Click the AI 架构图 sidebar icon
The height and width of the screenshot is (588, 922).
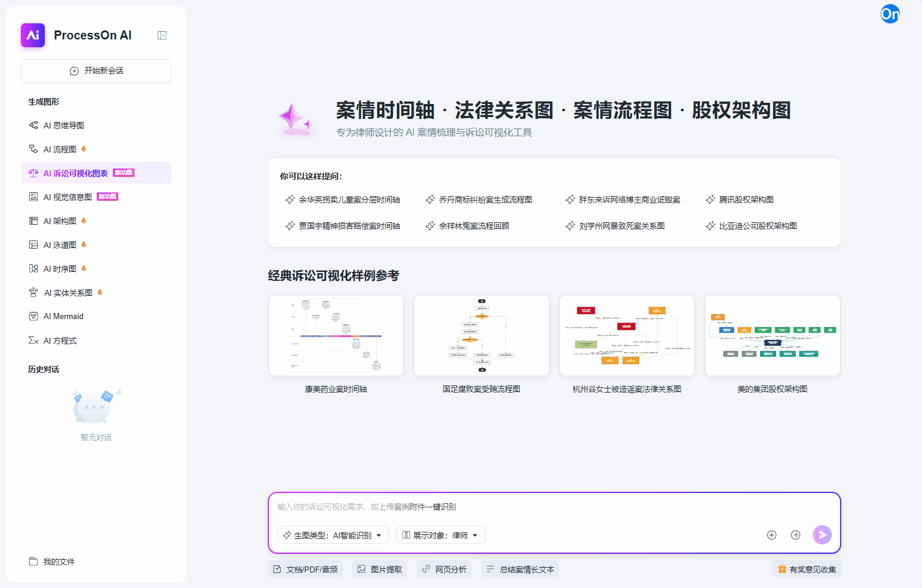coord(33,221)
